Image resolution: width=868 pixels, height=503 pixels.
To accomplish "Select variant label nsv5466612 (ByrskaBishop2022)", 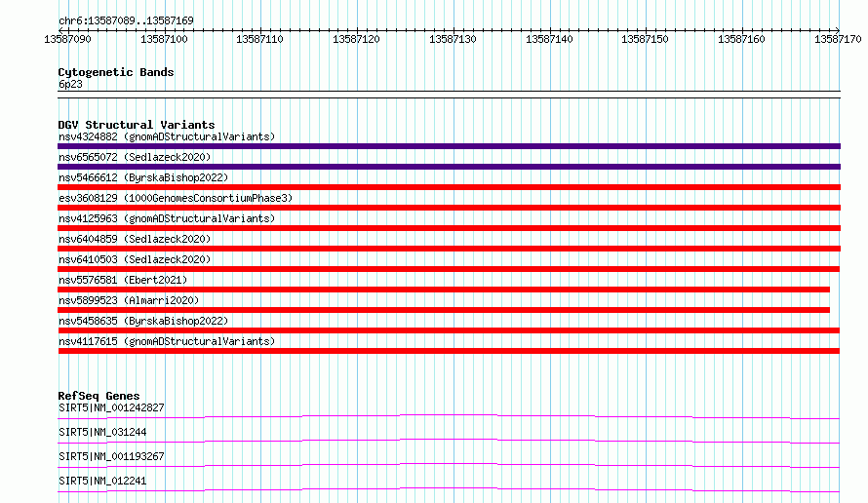I will 143,177.
